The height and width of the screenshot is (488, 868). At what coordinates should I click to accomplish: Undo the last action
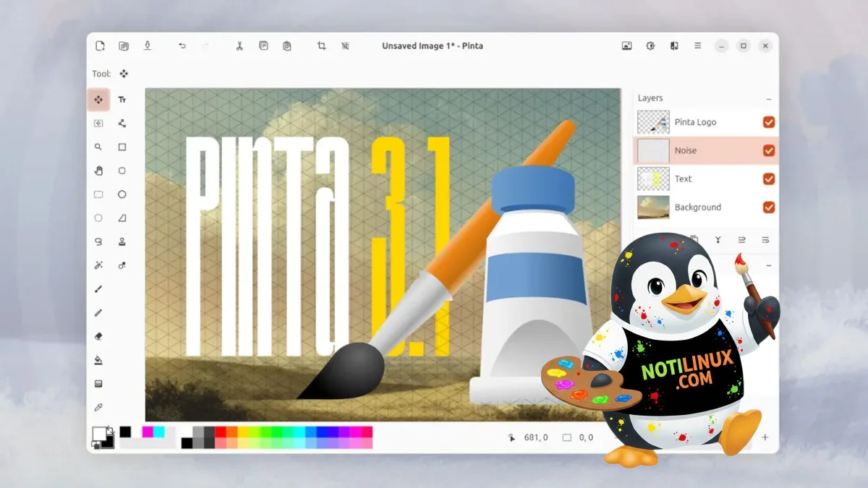[182, 46]
